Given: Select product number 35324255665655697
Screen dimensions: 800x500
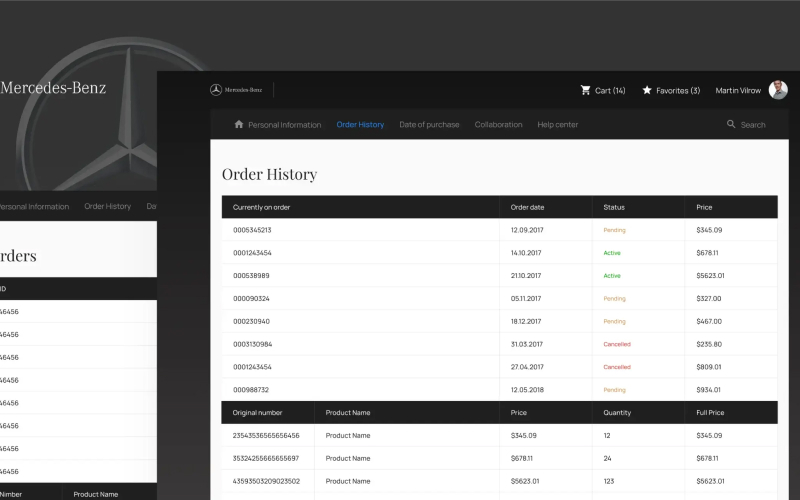Looking at the screenshot, I should tap(266, 458).
